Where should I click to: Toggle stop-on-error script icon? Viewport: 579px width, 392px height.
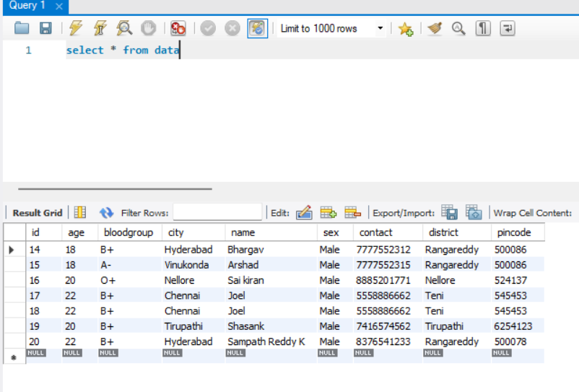[178, 28]
